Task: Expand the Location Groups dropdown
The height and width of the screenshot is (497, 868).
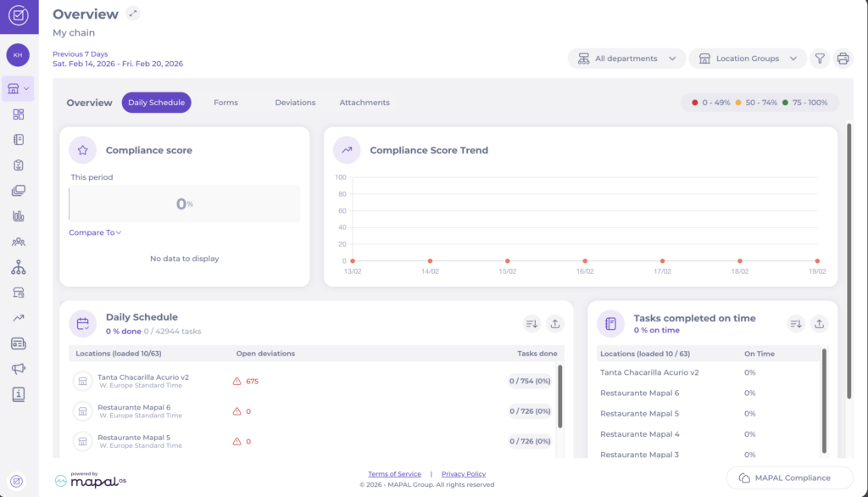Action: coord(747,59)
